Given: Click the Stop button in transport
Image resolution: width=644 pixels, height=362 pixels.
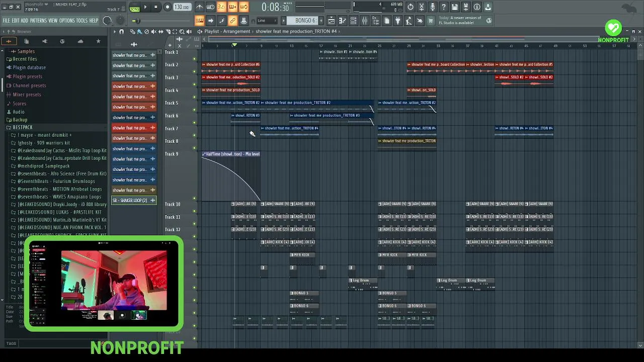Looking at the screenshot, I should (156, 7).
